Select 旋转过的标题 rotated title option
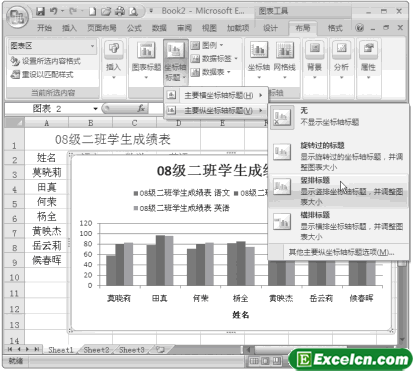 pyautogui.click(x=339, y=156)
